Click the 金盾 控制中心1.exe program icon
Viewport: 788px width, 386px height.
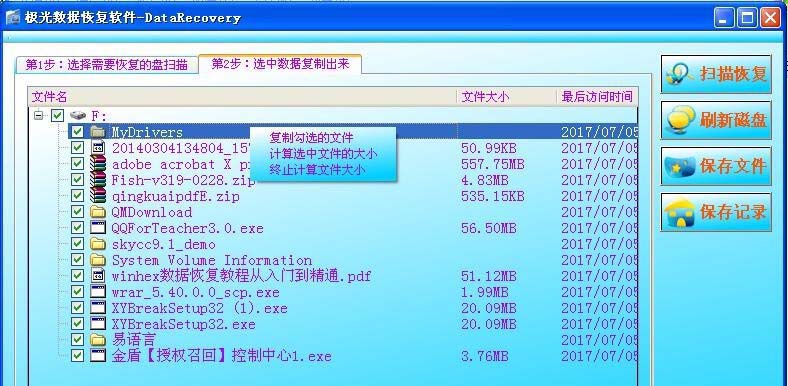(x=97, y=356)
